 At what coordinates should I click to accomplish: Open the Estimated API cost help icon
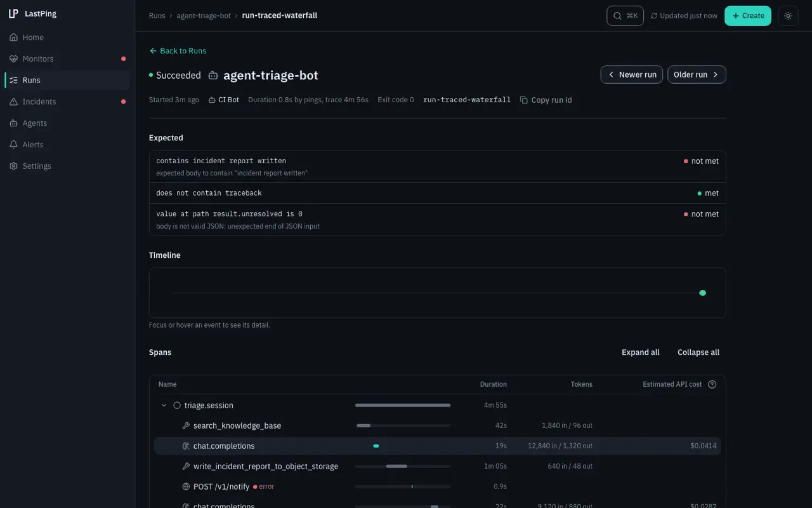(x=712, y=384)
